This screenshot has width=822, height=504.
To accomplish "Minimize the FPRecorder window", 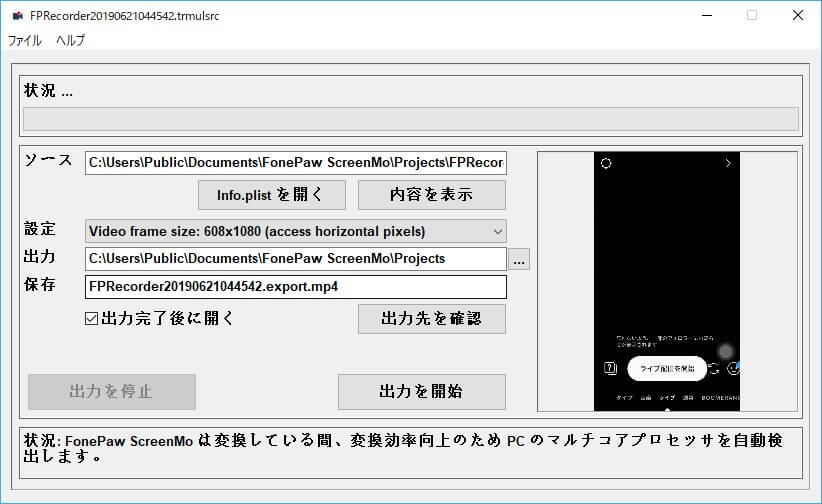I will coord(707,16).
